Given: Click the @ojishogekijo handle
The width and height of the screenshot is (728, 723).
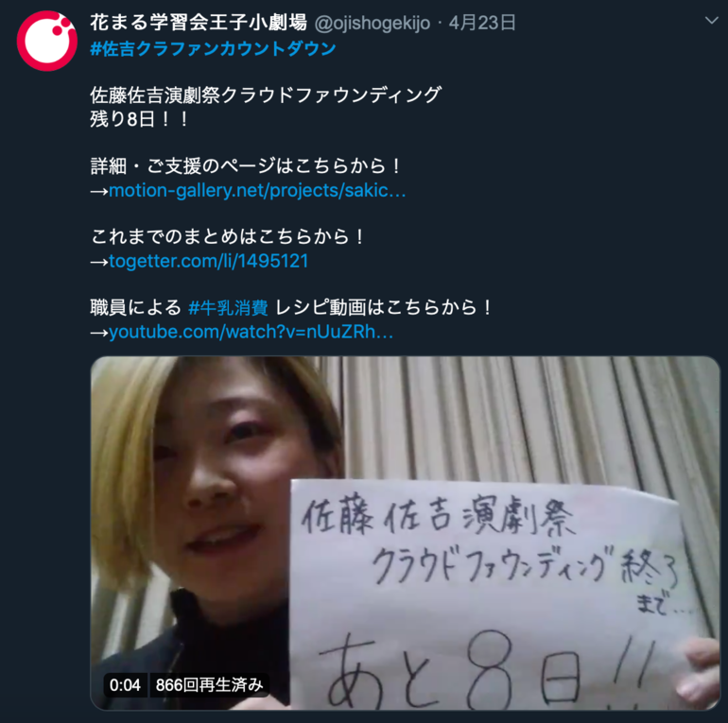Looking at the screenshot, I should click(x=373, y=24).
